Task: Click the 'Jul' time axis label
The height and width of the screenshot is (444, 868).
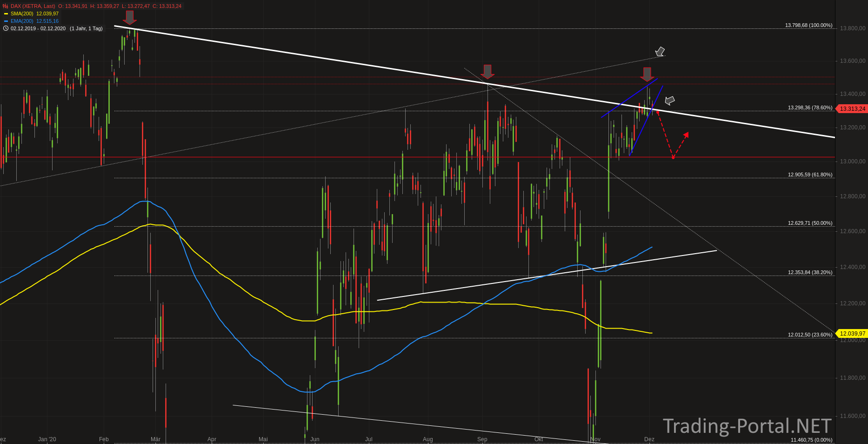Action: pyautogui.click(x=369, y=439)
